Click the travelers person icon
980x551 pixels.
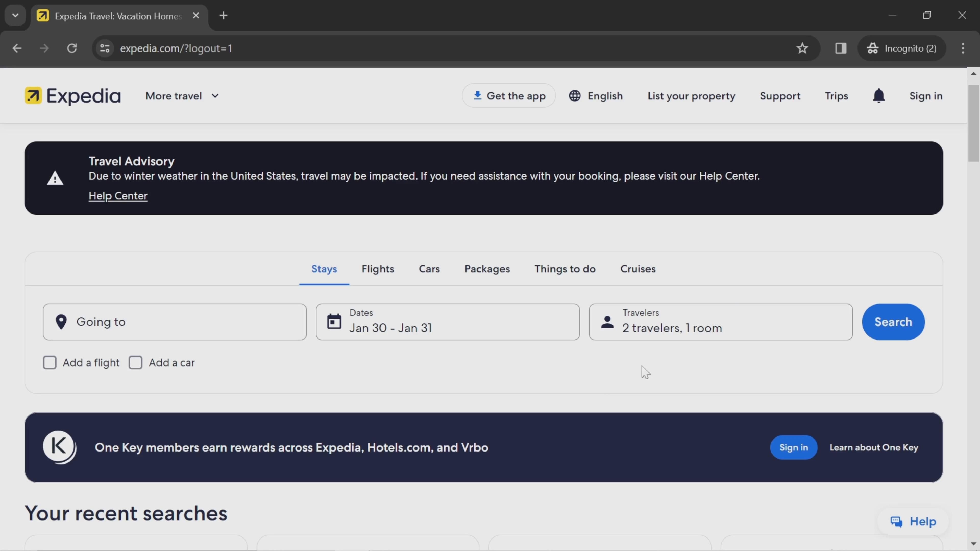click(606, 322)
